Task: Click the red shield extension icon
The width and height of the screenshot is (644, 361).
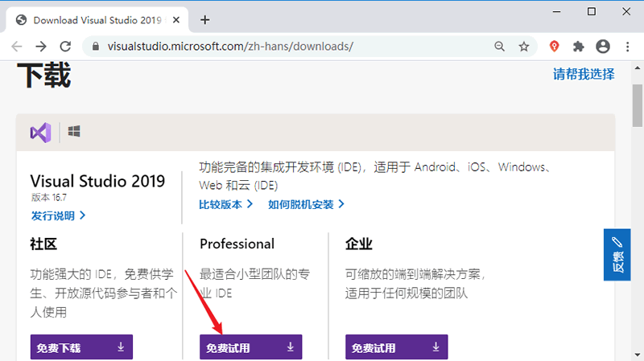Action: [554, 47]
